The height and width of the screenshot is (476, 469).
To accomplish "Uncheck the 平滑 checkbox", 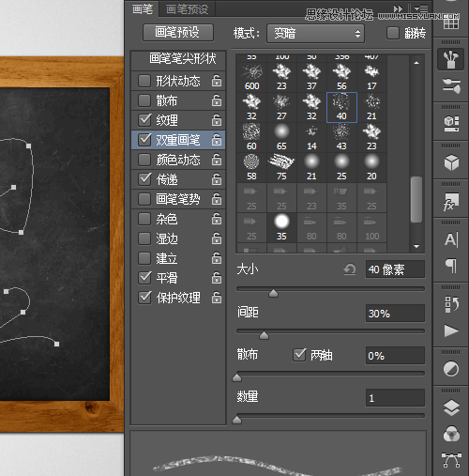I will click(x=144, y=278).
